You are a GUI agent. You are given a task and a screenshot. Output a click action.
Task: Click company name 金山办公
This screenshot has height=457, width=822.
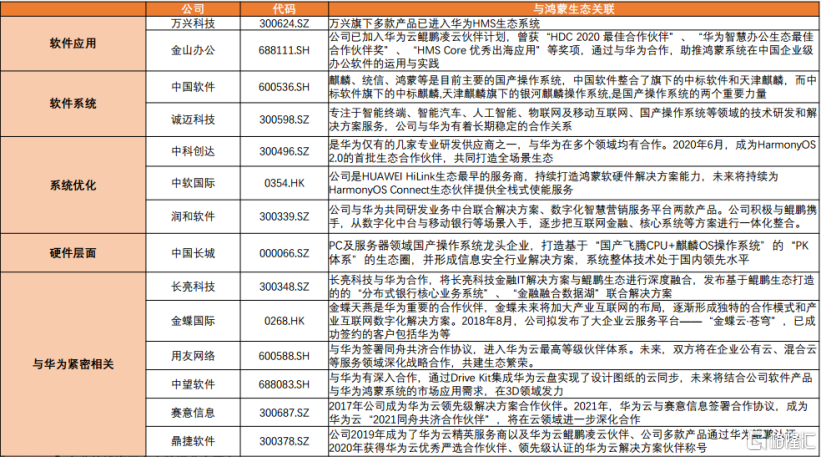pyautogui.click(x=193, y=50)
